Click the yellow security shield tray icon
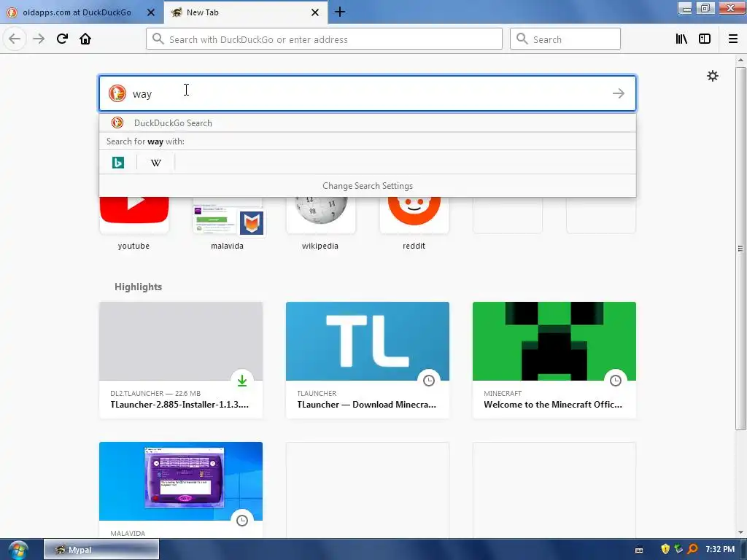The image size is (747, 560). click(665, 549)
